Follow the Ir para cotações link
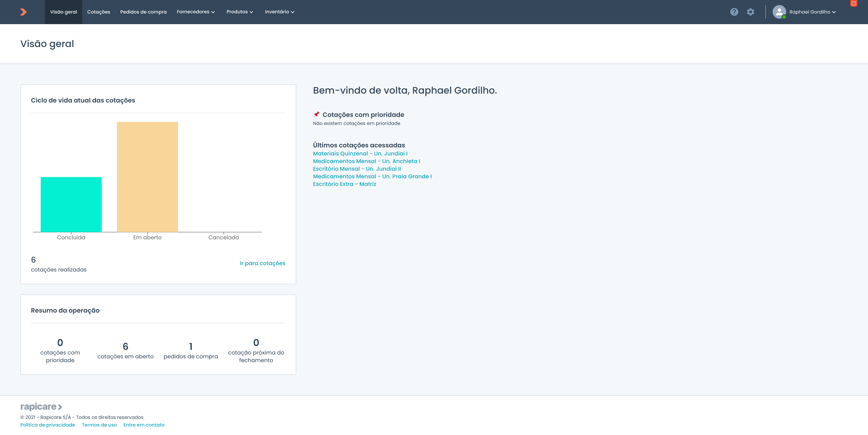 tap(262, 263)
